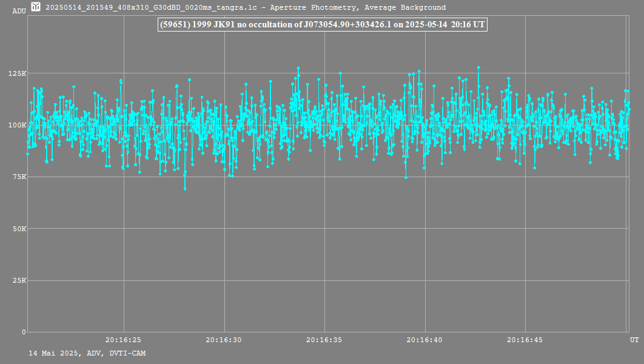Select the lowest data point near 20:16:28
This screenshot has height=364, width=644.
[185, 189]
